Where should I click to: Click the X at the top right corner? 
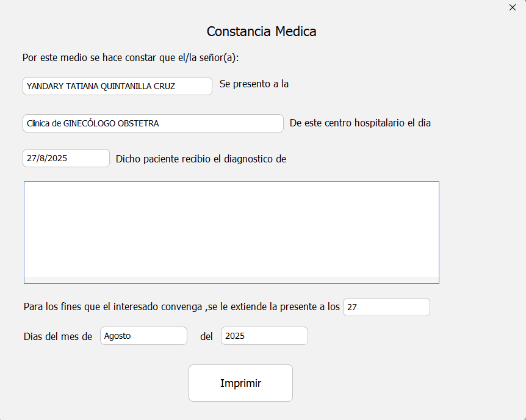point(512,7)
